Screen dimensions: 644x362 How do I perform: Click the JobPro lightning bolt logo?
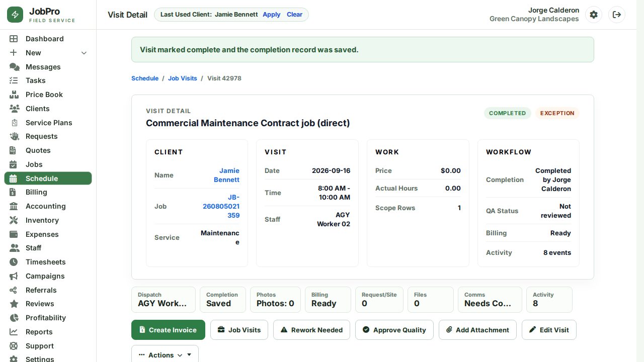pyautogui.click(x=15, y=15)
